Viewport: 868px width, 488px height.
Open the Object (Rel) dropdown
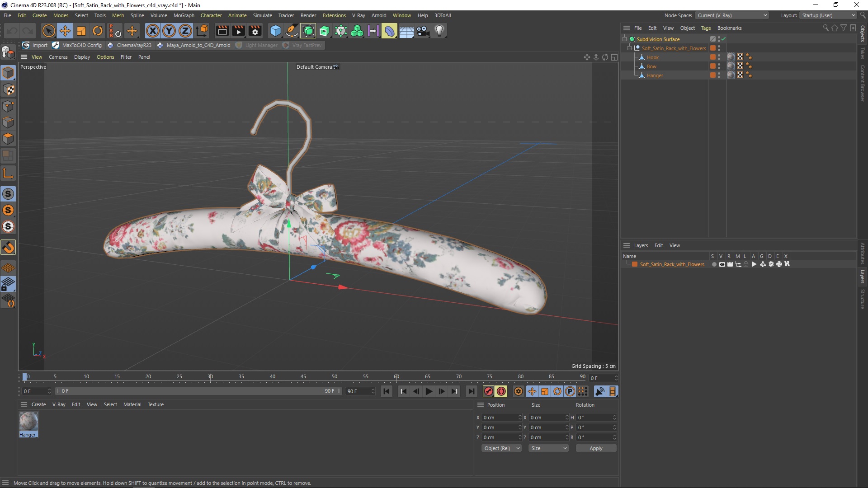(501, 448)
